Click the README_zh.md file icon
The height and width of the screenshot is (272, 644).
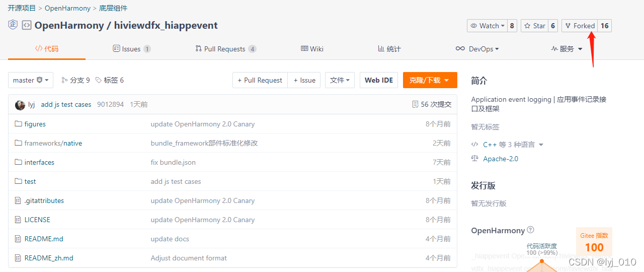tap(18, 258)
